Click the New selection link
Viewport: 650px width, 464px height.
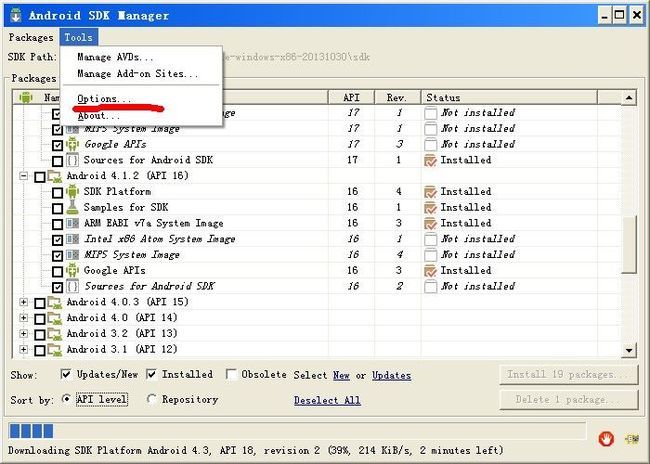coord(341,375)
